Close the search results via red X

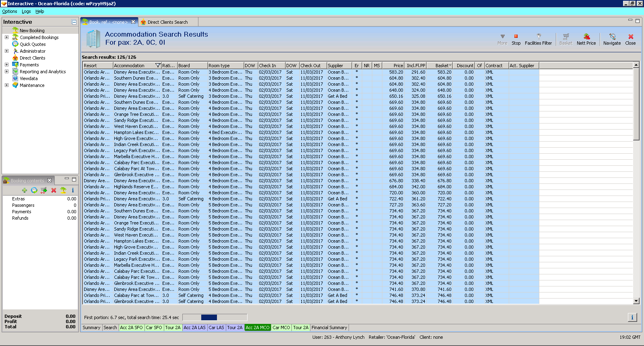click(631, 37)
